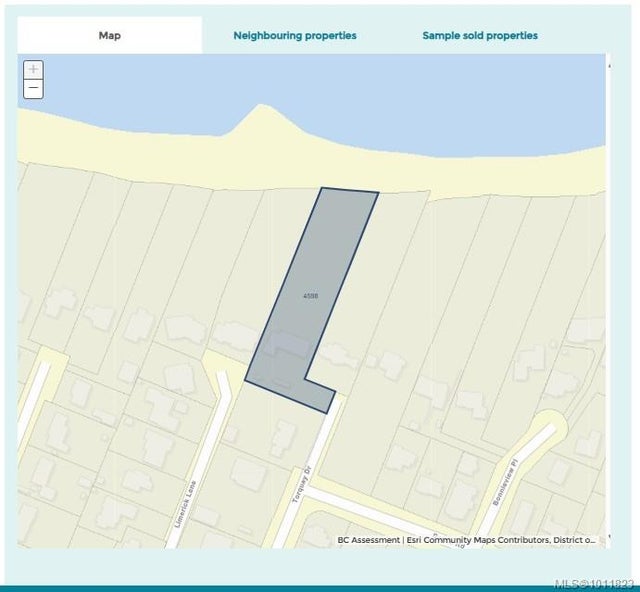Zoom out of the map
Viewport: 640px width, 592px height.
click(x=34, y=89)
